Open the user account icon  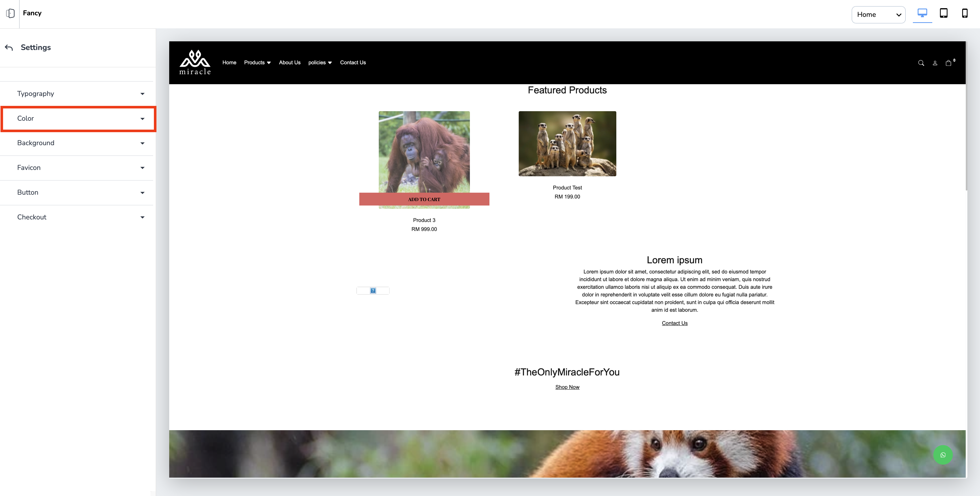tap(935, 63)
